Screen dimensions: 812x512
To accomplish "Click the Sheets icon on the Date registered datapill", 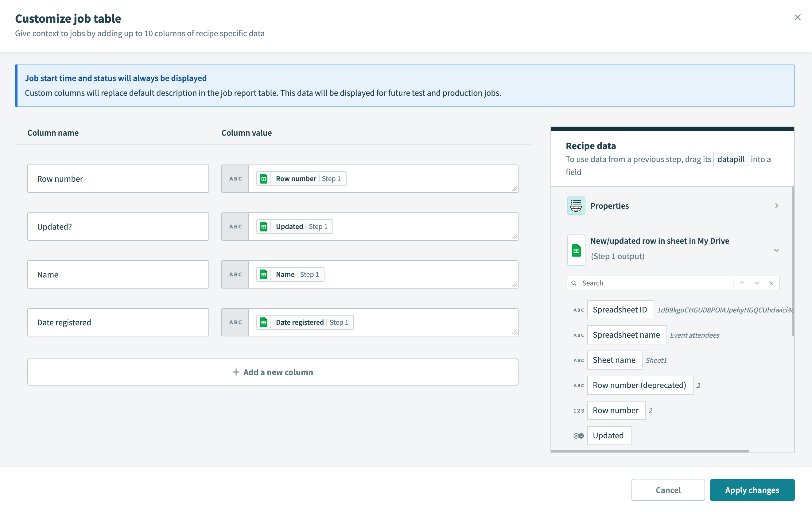I will 264,322.
